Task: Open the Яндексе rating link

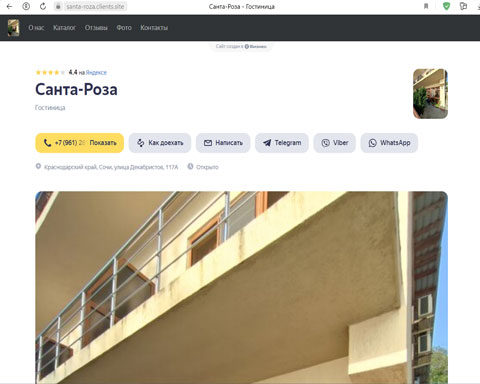Action: 96,72
